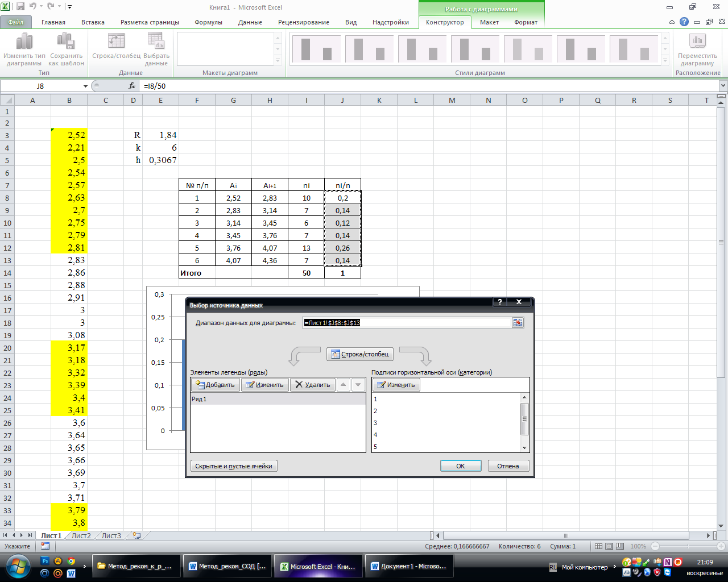Open Excel help question mark icon

coord(684,22)
